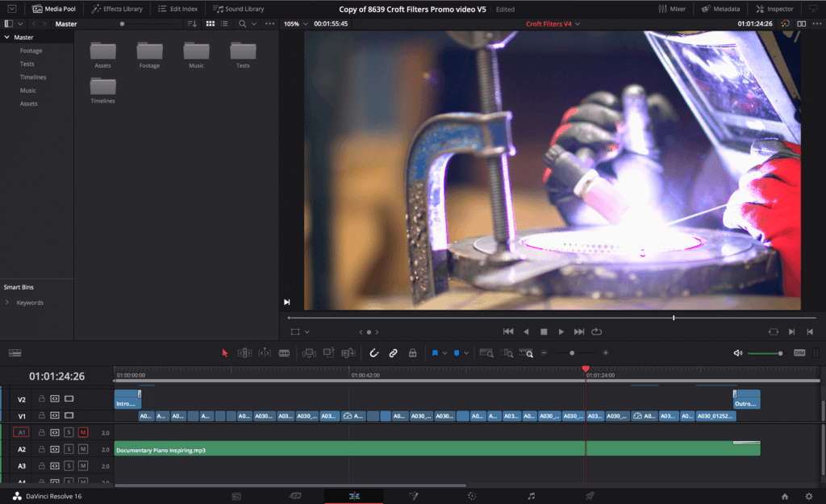The width and height of the screenshot is (826, 504).
Task: Open the Metadata panel
Action: 720,9
